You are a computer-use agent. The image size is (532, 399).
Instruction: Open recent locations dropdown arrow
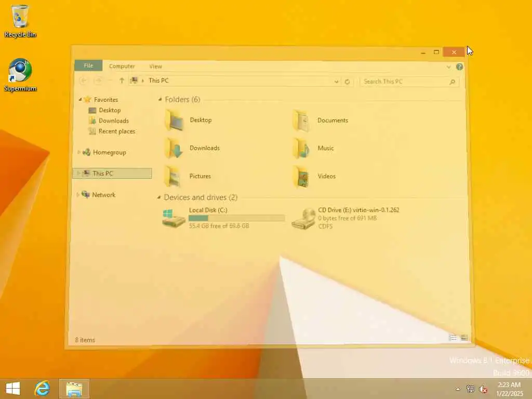click(x=110, y=81)
